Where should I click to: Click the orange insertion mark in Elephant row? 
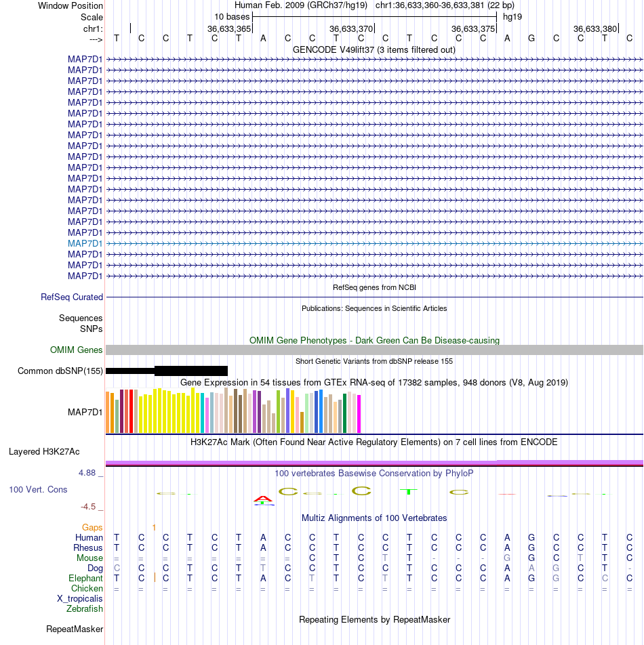(x=155, y=577)
